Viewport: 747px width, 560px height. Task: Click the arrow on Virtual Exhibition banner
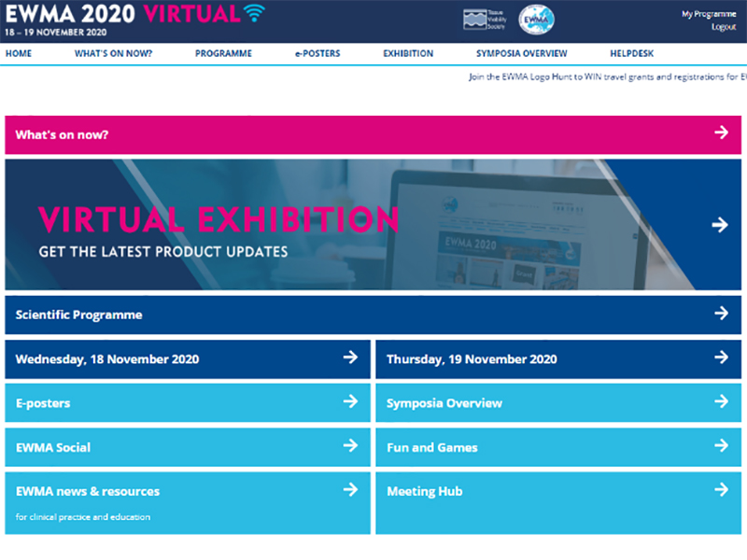coord(719,225)
